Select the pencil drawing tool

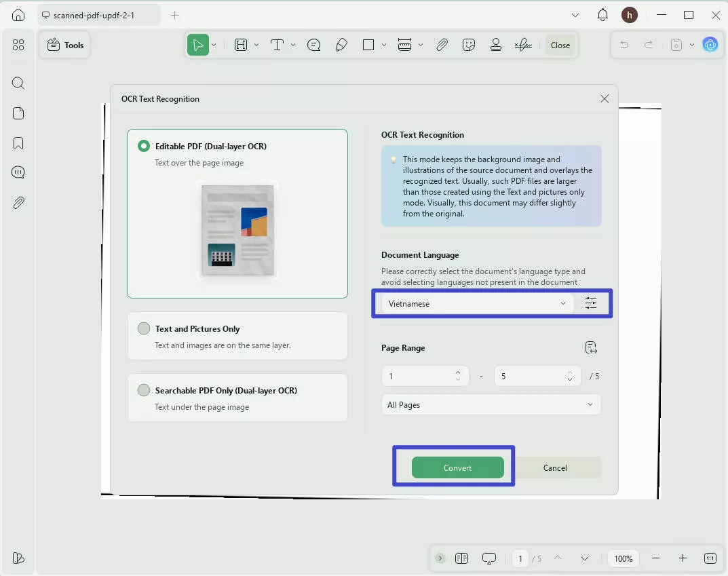342,45
